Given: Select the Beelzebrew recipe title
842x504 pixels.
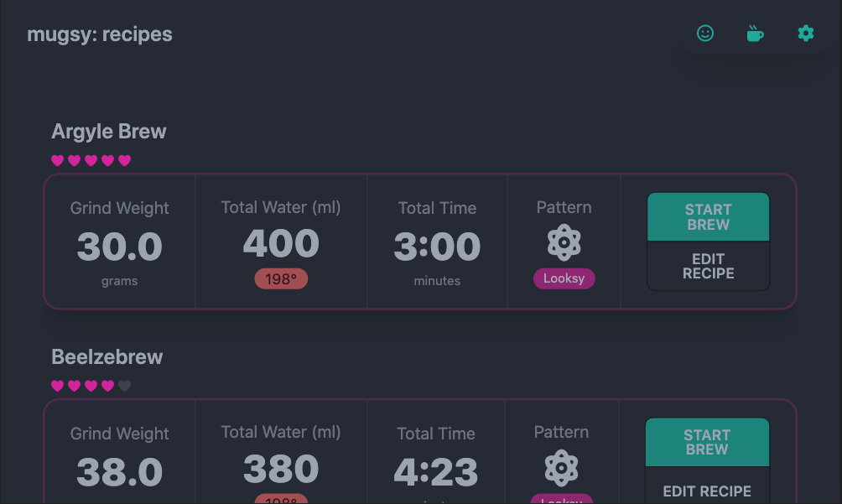Looking at the screenshot, I should (x=107, y=357).
